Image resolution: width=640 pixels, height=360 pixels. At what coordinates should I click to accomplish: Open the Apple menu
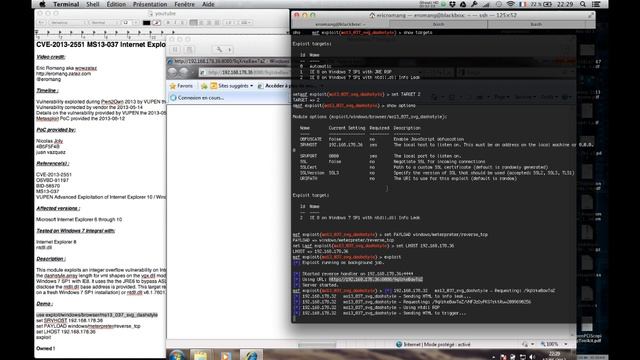(x=42, y=4)
